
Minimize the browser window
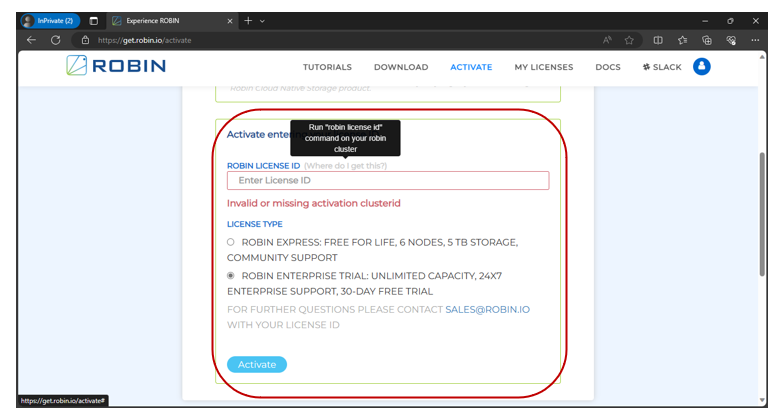pyautogui.click(x=705, y=21)
